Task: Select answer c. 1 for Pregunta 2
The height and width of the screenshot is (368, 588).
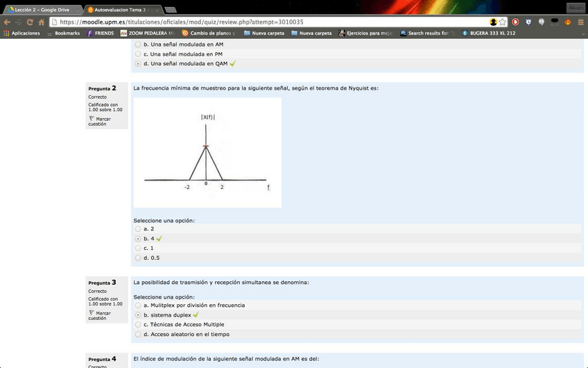Action: tap(138, 248)
